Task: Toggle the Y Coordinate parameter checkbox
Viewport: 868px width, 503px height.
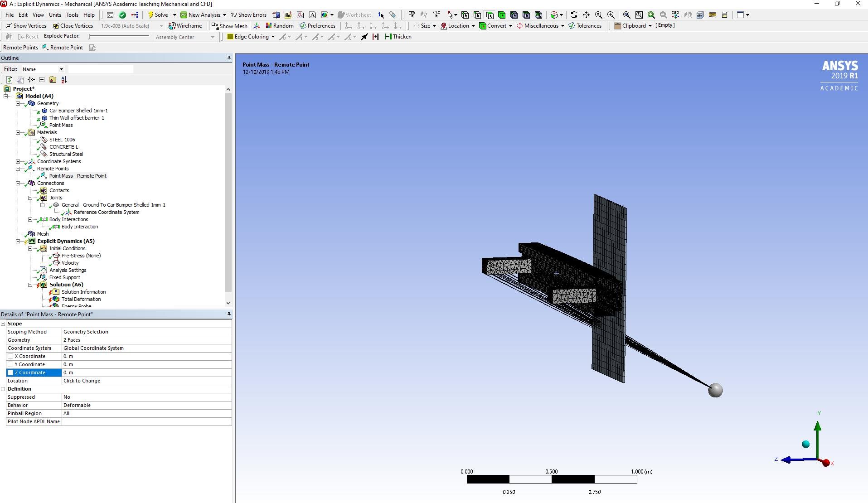Action: 10,364
